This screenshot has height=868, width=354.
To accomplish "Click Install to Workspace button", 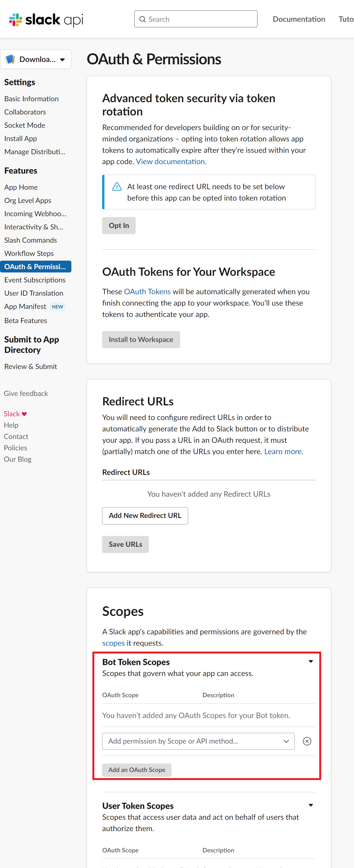I will coord(141,340).
